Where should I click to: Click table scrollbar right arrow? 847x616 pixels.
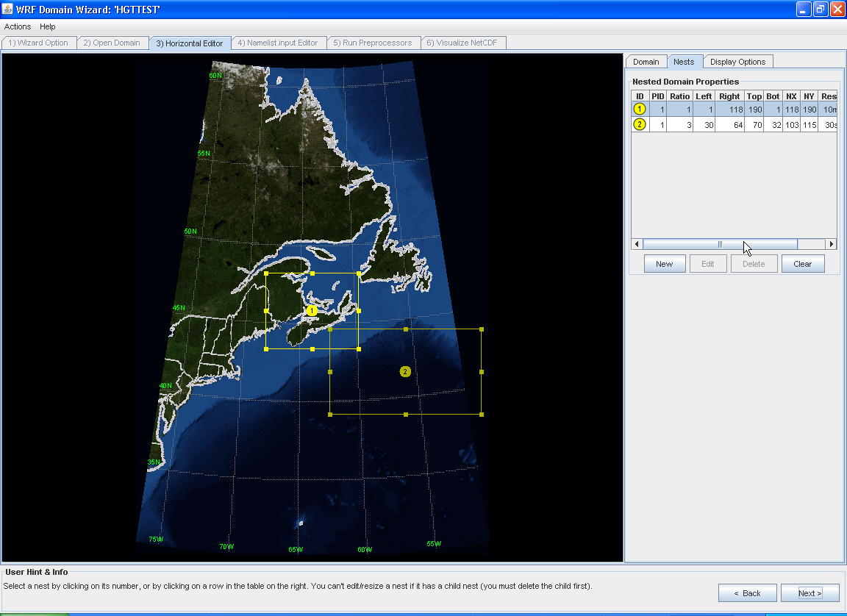coord(832,244)
